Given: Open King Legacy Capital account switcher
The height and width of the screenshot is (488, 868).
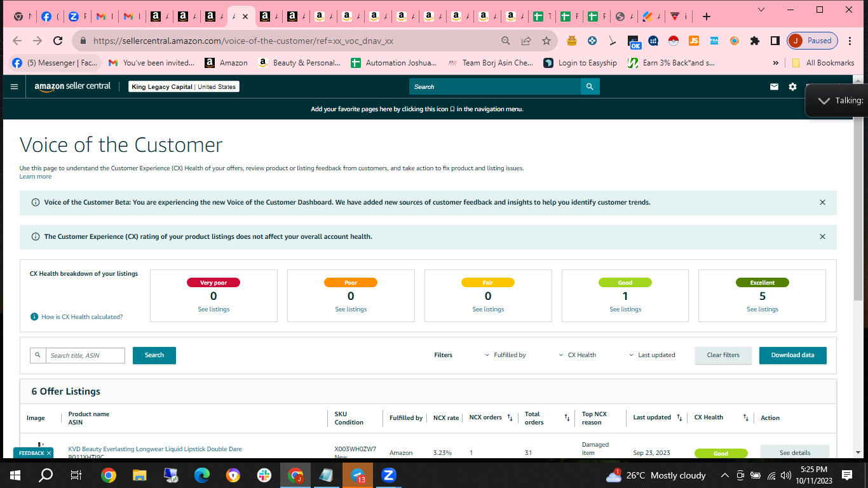Looking at the screenshot, I should (x=184, y=86).
